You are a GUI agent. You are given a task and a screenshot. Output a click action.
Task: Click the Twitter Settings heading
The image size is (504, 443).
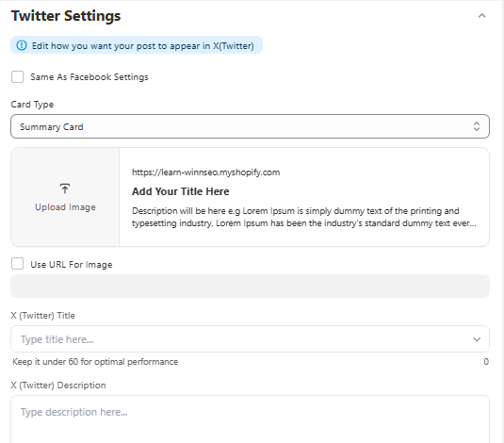pos(66,16)
